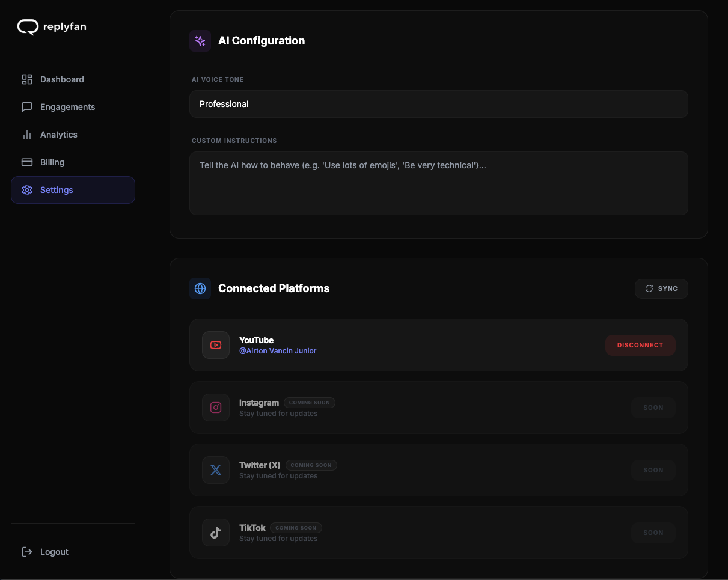
Task: Open the AI Voice Tone dropdown
Action: coord(438,104)
